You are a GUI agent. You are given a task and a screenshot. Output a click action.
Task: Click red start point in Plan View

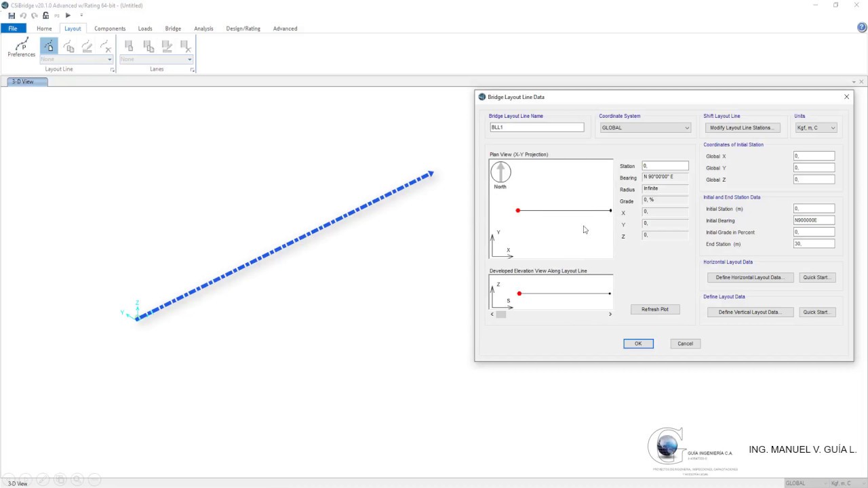tap(518, 210)
